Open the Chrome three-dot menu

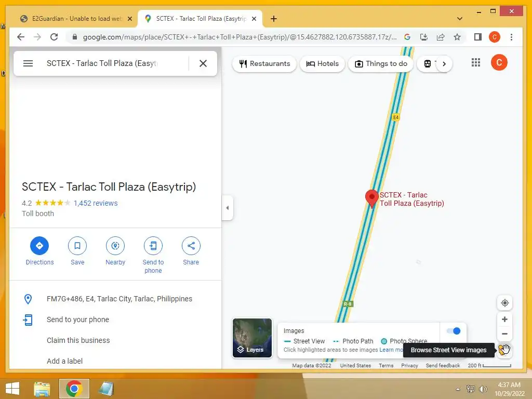coord(511,37)
